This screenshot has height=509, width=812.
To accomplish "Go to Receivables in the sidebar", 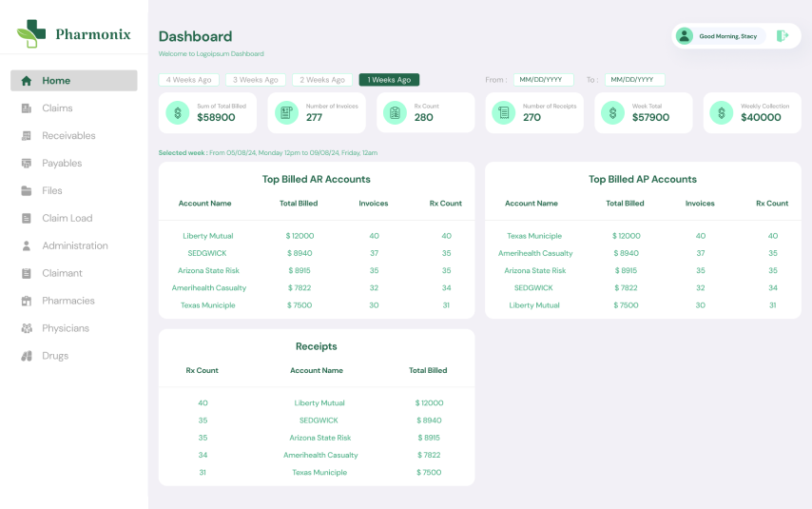I will coord(68,135).
